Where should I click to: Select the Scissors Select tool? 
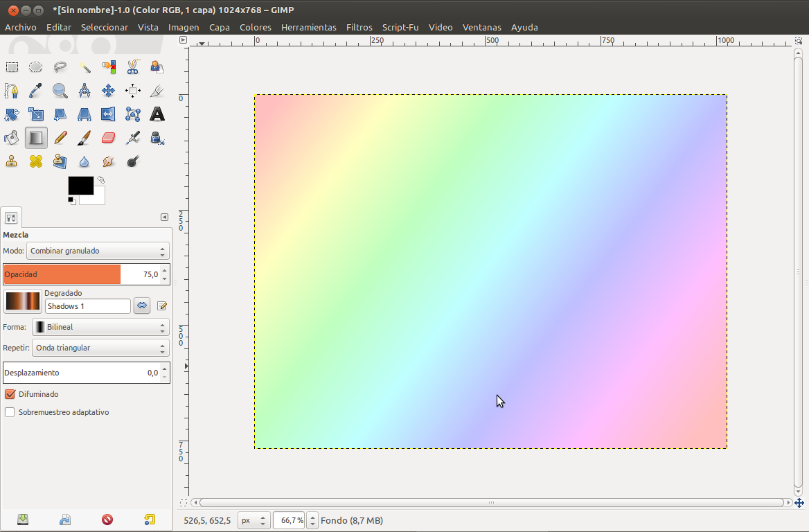132,67
